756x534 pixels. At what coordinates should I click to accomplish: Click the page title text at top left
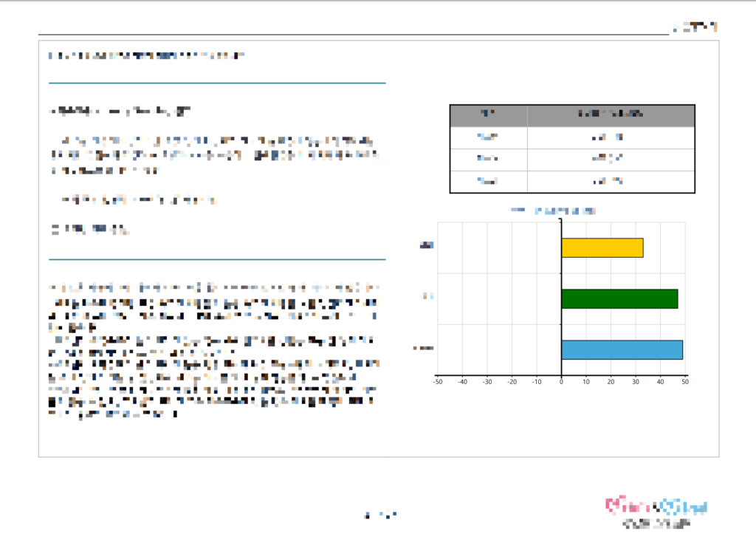tap(146, 55)
